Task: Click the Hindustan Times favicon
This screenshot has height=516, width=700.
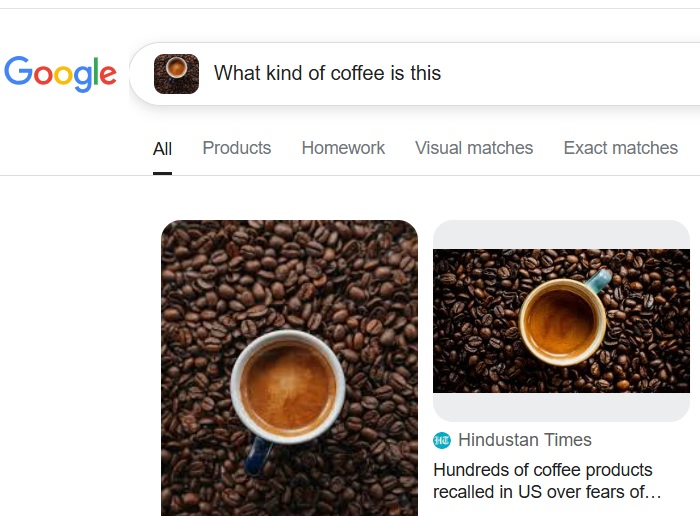Action: [442, 440]
